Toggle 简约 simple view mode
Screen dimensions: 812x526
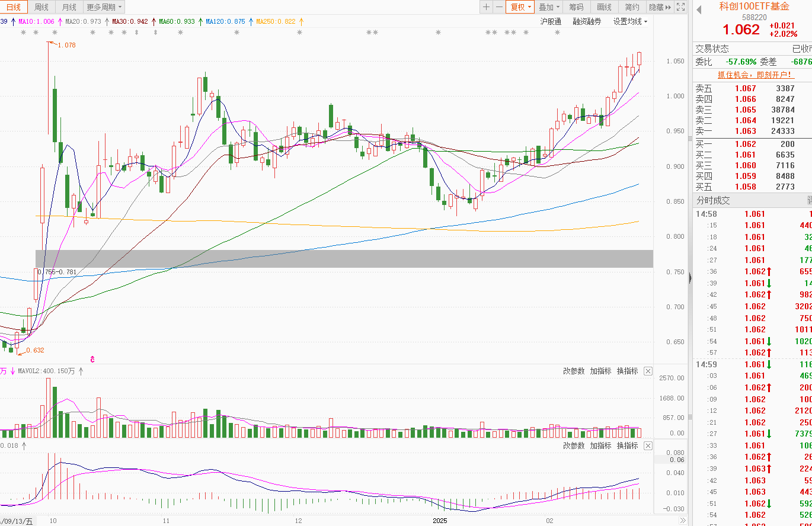(x=632, y=7)
